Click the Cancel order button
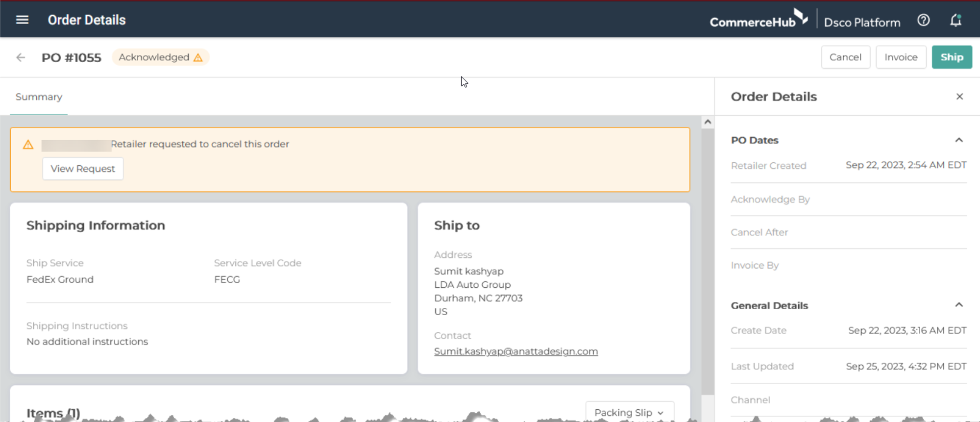Image resolution: width=980 pixels, height=422 pixels. (845, 57)
